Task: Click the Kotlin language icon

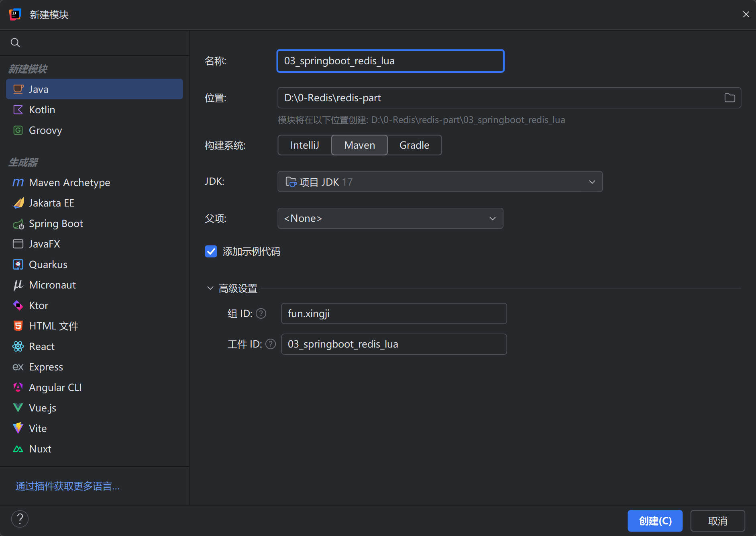Action: click(18, 110)
